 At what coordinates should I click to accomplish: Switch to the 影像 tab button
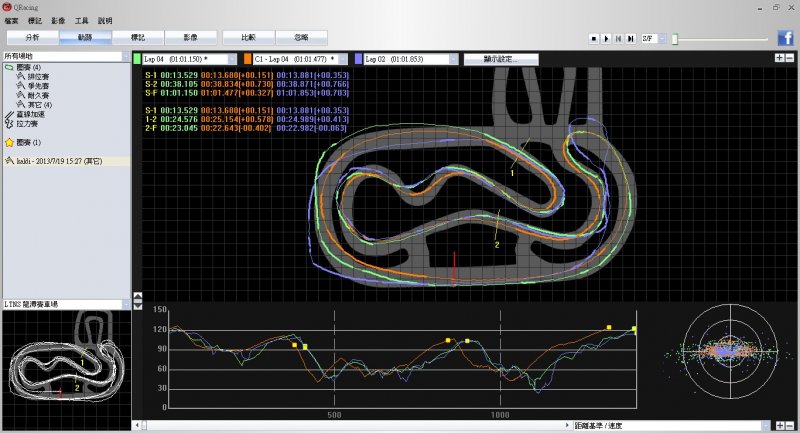click(x=191, y=38)
